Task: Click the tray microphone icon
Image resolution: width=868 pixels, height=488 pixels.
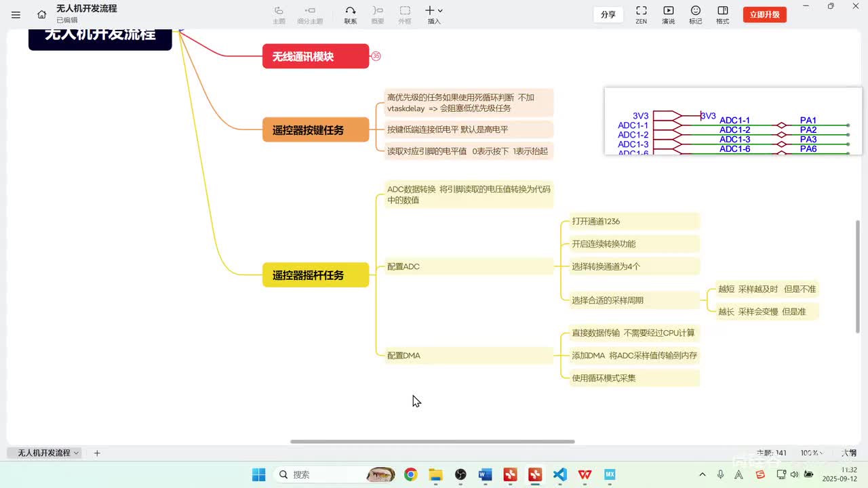Action: [720, 474]
